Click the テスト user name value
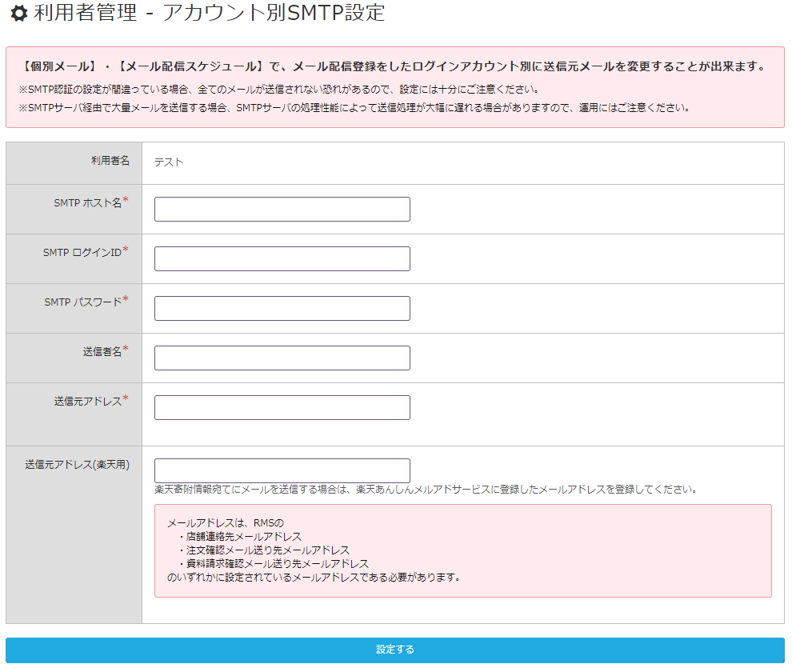The width and height of the screenshot is (792, 672). pyautogui.click(x=169, y=162)
